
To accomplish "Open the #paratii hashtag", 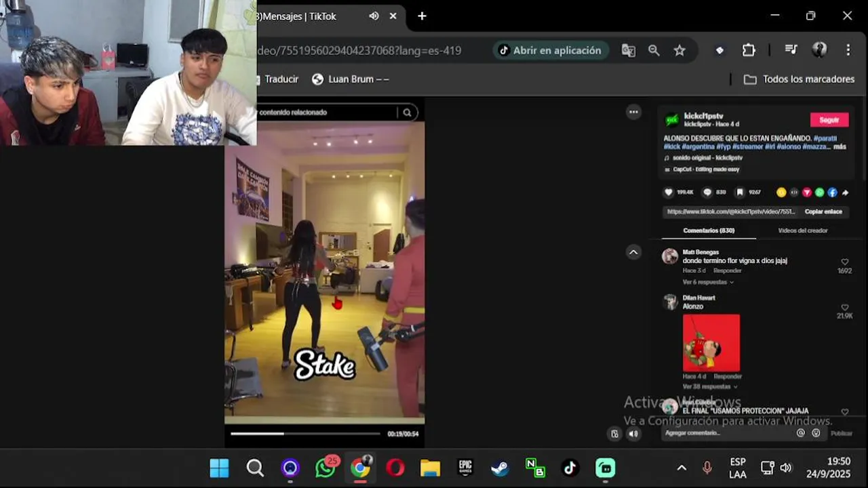I will click(825, 138).
